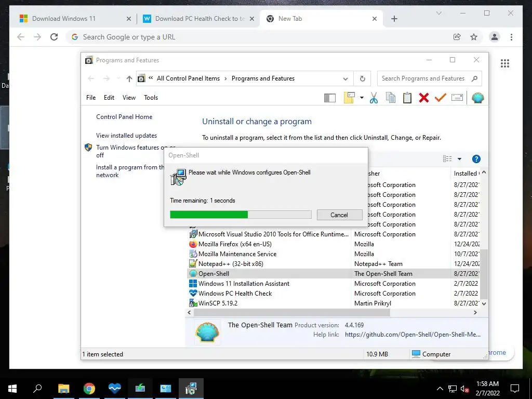Viewport: 532px width, 399px height.
Task: Open the File menu
Action: (x=90, y=98)
